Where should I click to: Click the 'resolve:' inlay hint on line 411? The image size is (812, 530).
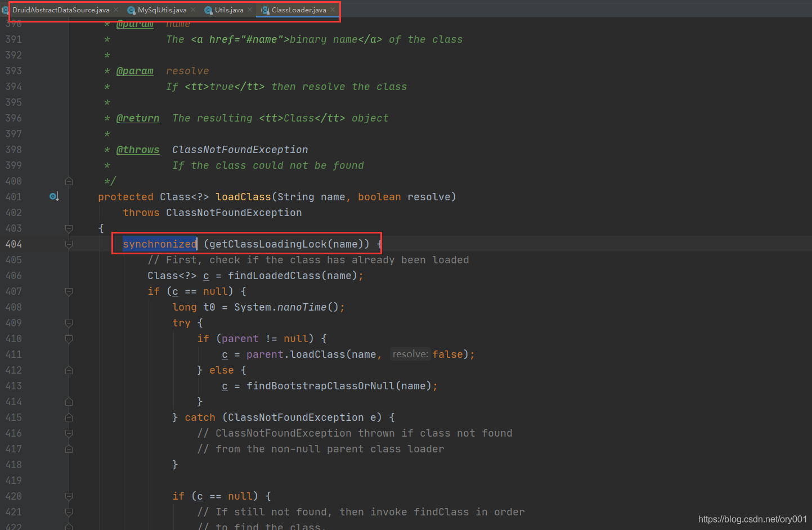[x=410, y=354]
